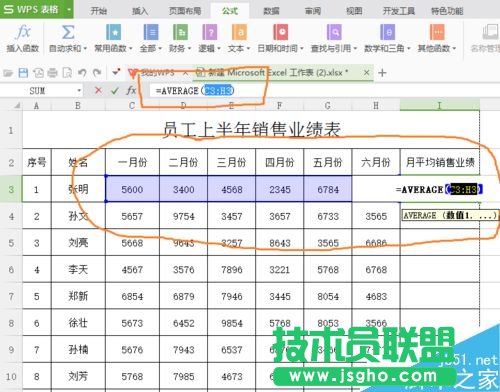Click the Select All corner triangle
This screenshot has width=500, height=392.
16,106
